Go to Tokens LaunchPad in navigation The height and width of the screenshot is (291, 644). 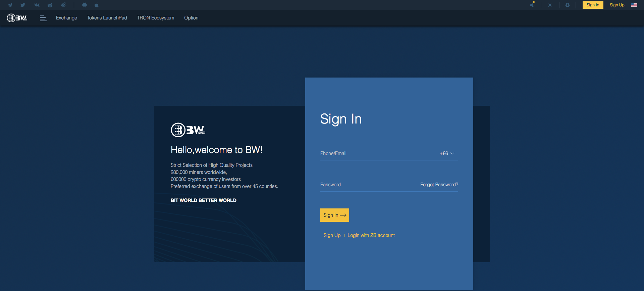107,18
